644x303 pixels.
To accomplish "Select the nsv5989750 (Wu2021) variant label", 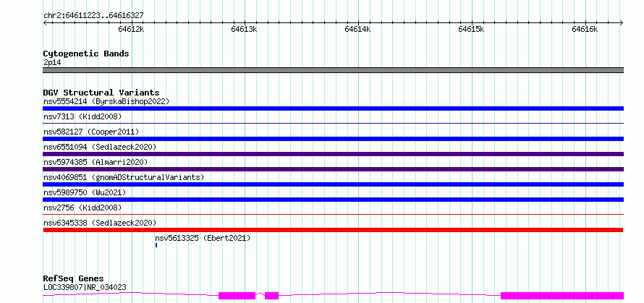I will coord(85,192).
